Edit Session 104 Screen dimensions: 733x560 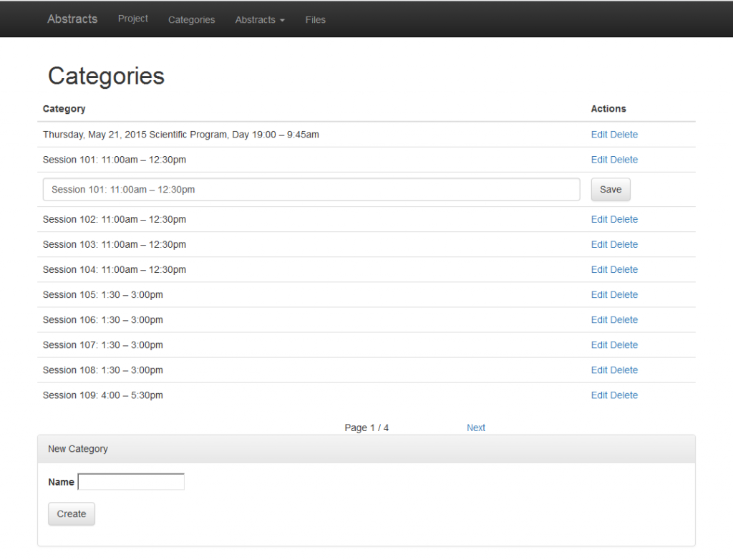[599, 269]
